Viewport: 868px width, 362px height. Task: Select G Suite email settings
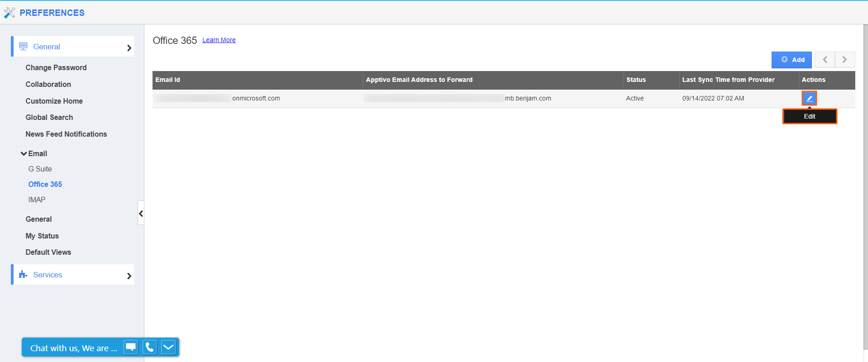pos(40,169)
